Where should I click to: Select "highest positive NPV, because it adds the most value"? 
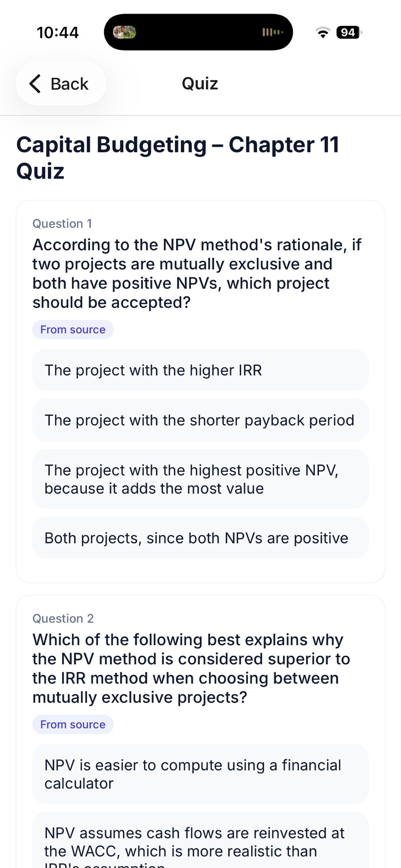click(x=200, y=479)
